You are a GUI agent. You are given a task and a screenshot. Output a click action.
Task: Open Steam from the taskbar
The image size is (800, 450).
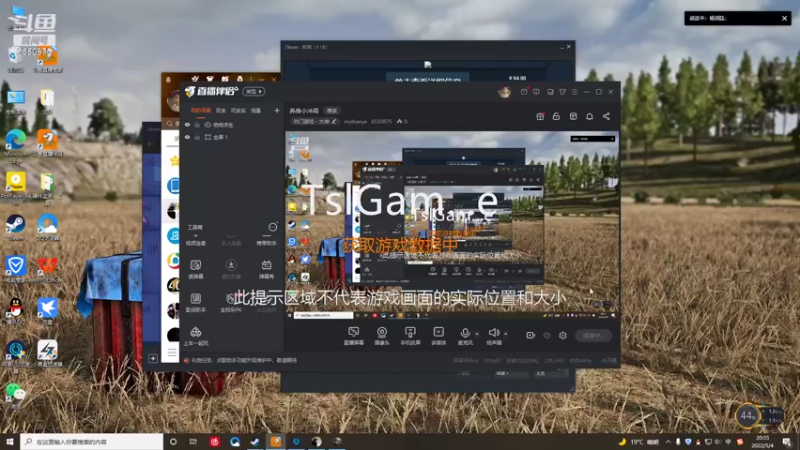pos(255,441)
